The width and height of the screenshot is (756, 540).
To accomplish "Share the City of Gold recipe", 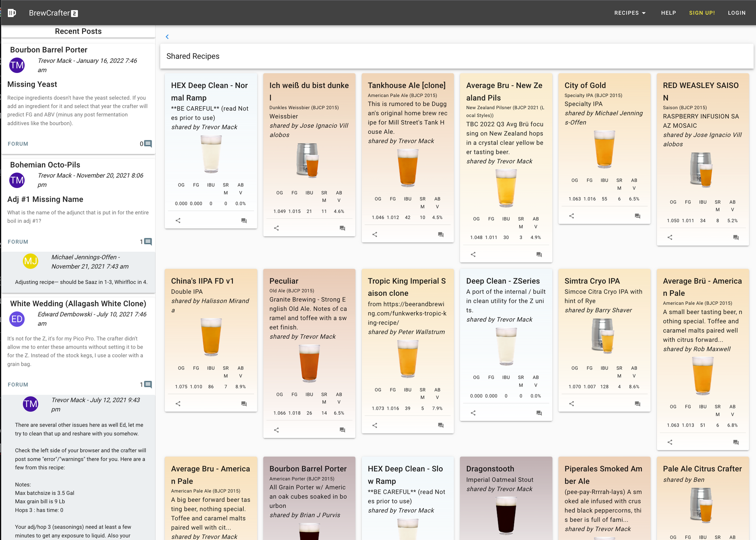I will [572, 216].
